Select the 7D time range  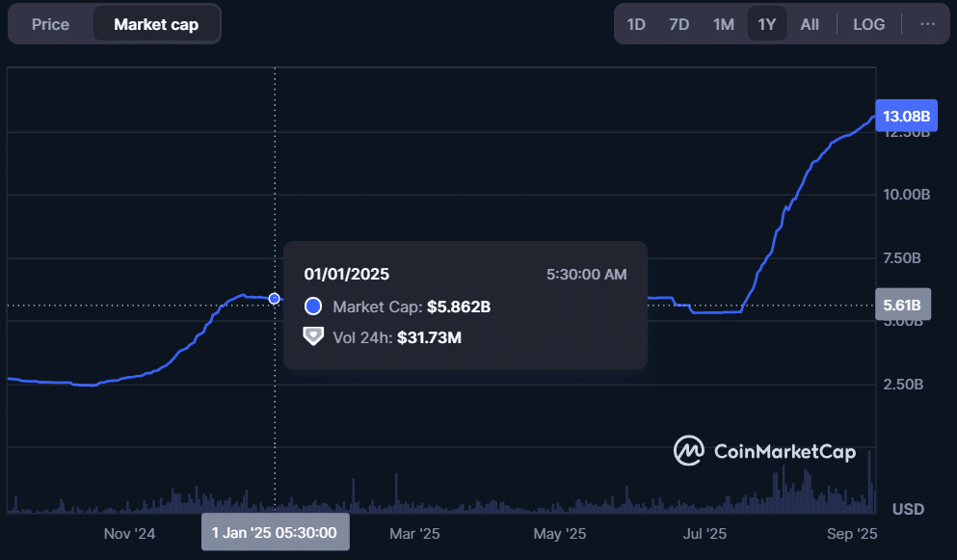click(x=679, y=24)
